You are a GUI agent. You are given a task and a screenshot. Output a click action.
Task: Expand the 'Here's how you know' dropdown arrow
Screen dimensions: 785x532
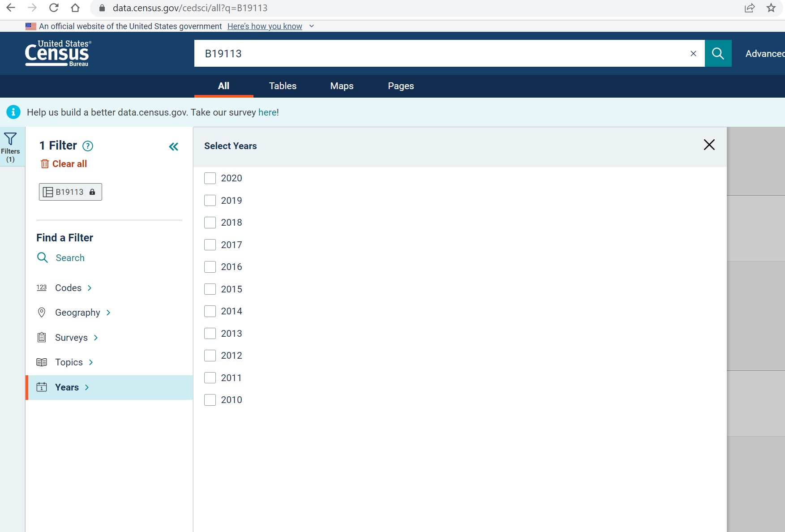[x=312, y=26]
